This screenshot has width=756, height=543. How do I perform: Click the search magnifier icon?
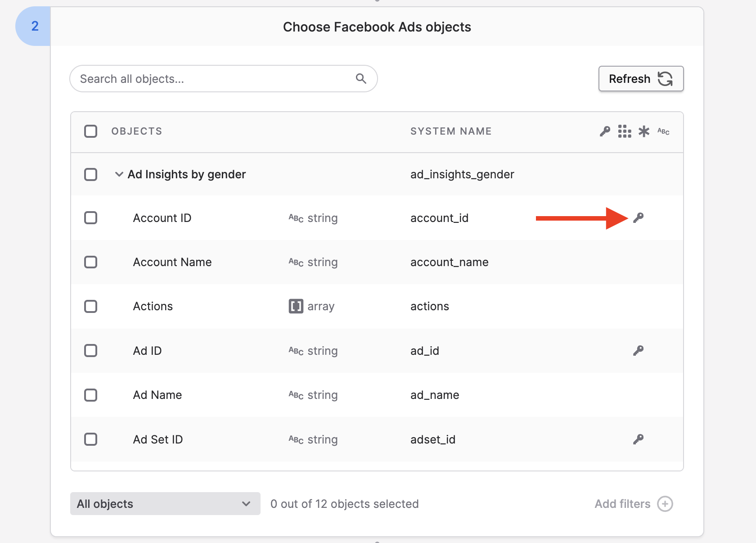click(361, 79)
